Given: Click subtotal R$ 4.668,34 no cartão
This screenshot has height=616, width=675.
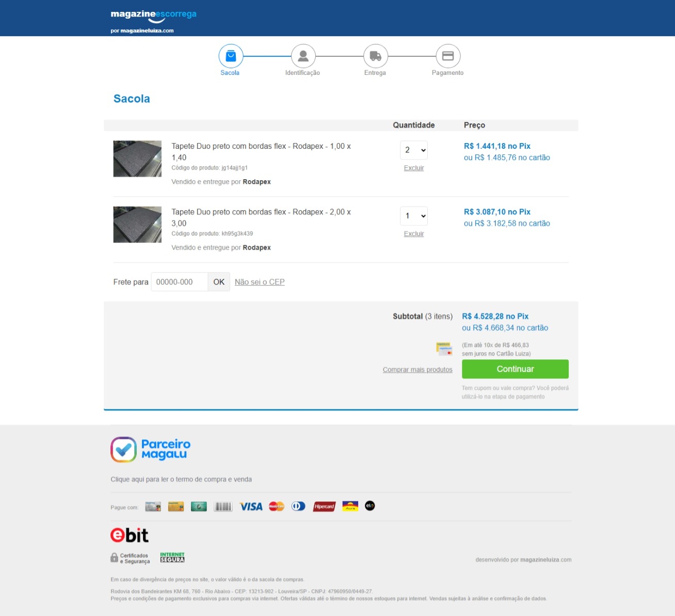Looking at the screenshot, I should click(x=505, y=328).
